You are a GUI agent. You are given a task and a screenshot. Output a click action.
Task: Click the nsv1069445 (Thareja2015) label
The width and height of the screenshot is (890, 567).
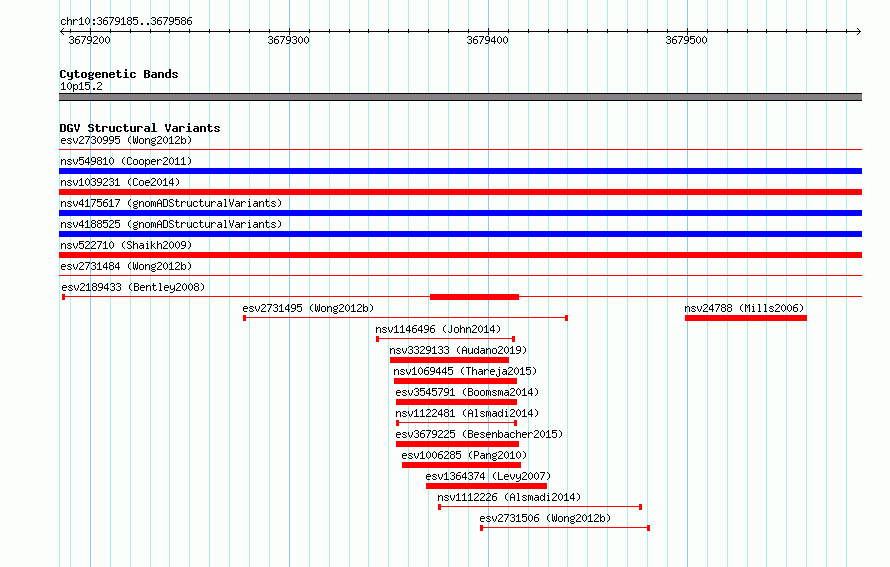[x=465, y=371]
